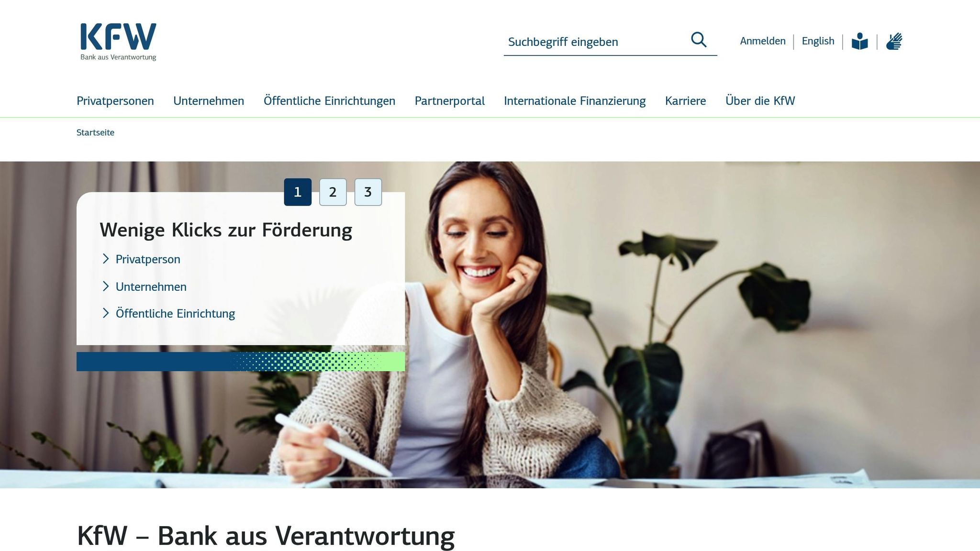
Task: Click the Startseite breadcrumb
Action: pyautogui.click(x=95, y=132)
